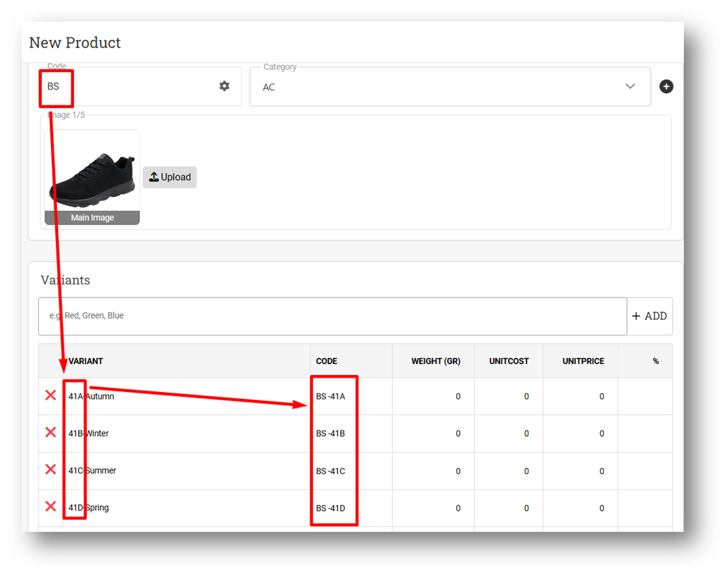Click the UNITCOST column header
Image resolution: width=728 pixels, height=576 pixels.
click(509, 361)
